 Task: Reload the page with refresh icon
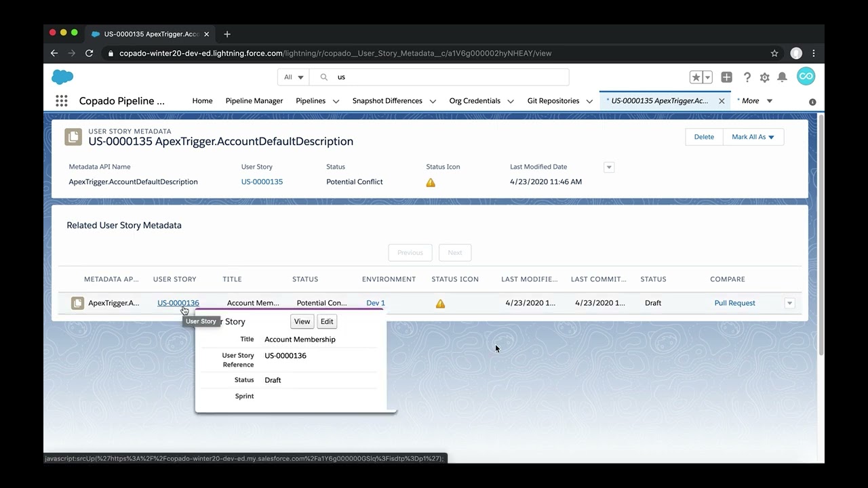coord(89,53)
